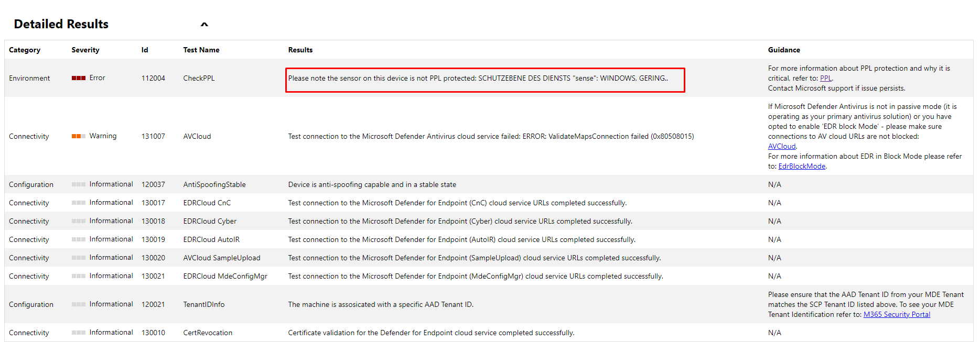Click the CnC connection result text
The width and height of the screenshot is (980, 342).
pyautogui.click(x=457, y=203)
